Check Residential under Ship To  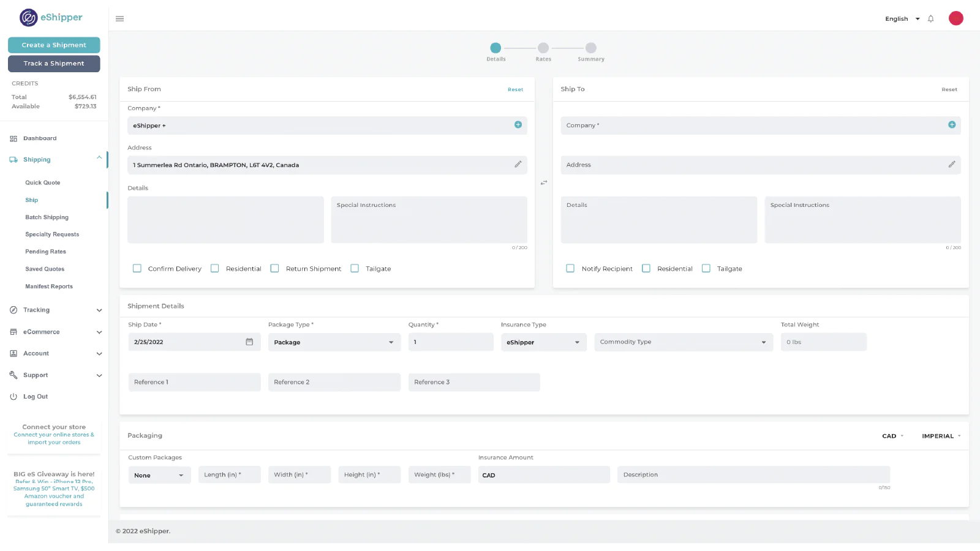(x=646, y=268)
